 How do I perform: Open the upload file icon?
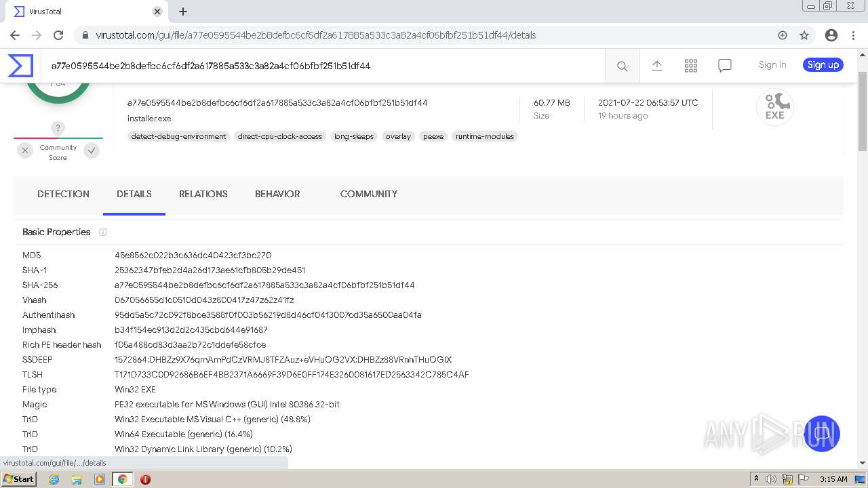click(x=656, y=66)
